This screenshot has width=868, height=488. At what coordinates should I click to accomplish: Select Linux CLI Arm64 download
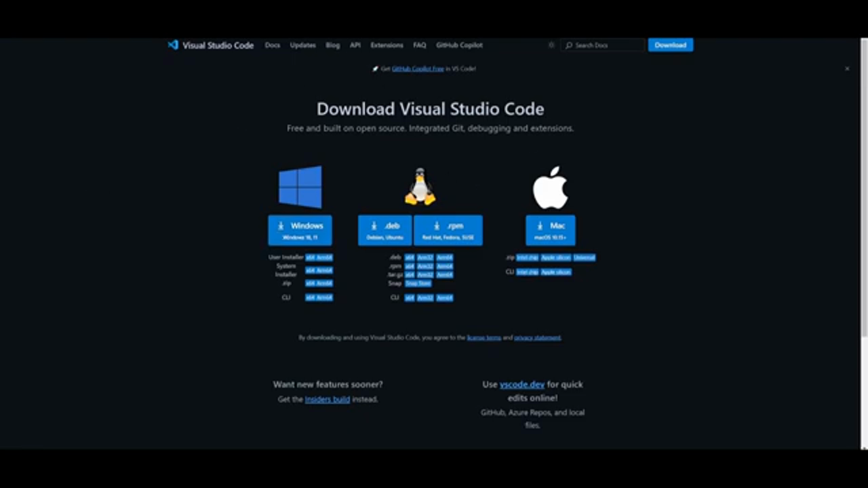pyautogui.click(x=445, y=298)
